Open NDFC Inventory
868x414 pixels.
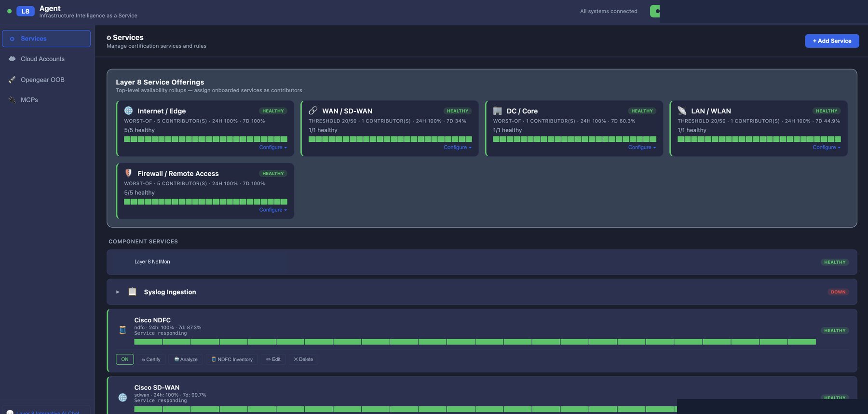(232, 359)
